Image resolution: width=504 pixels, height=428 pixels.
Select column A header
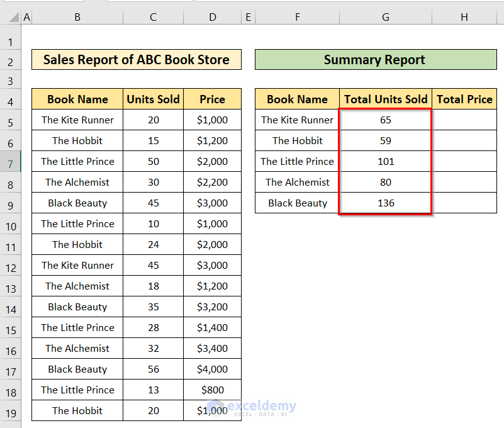26,18
